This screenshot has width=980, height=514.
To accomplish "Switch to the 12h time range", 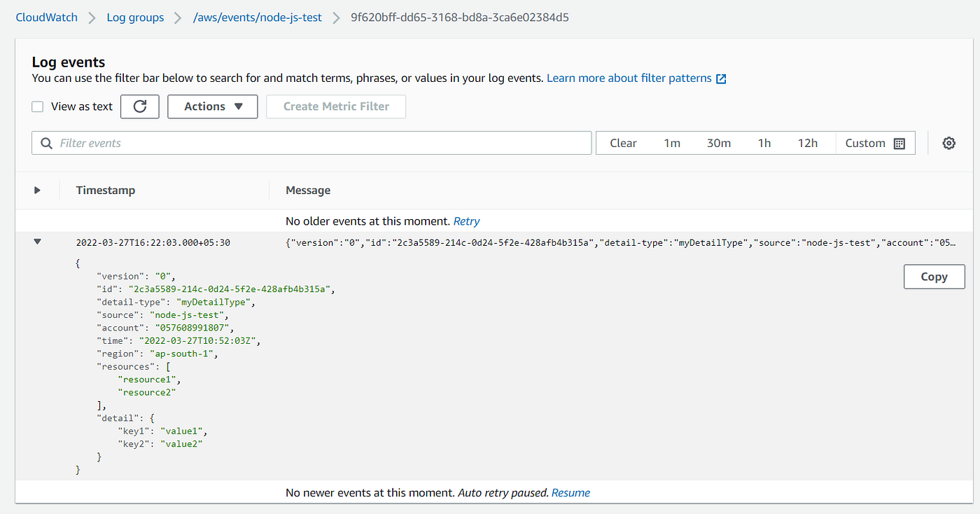I will (808, 142).
